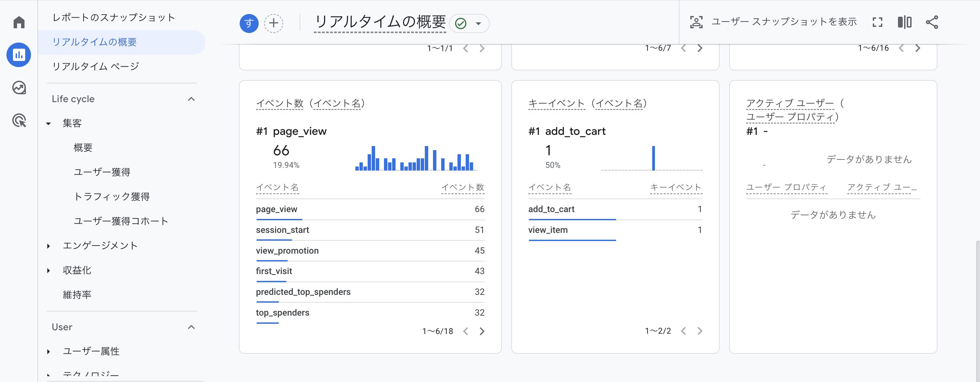Click ユーザー プロパティ column header
The width and height of the screenshot is (980, 382).
(786, 187)
